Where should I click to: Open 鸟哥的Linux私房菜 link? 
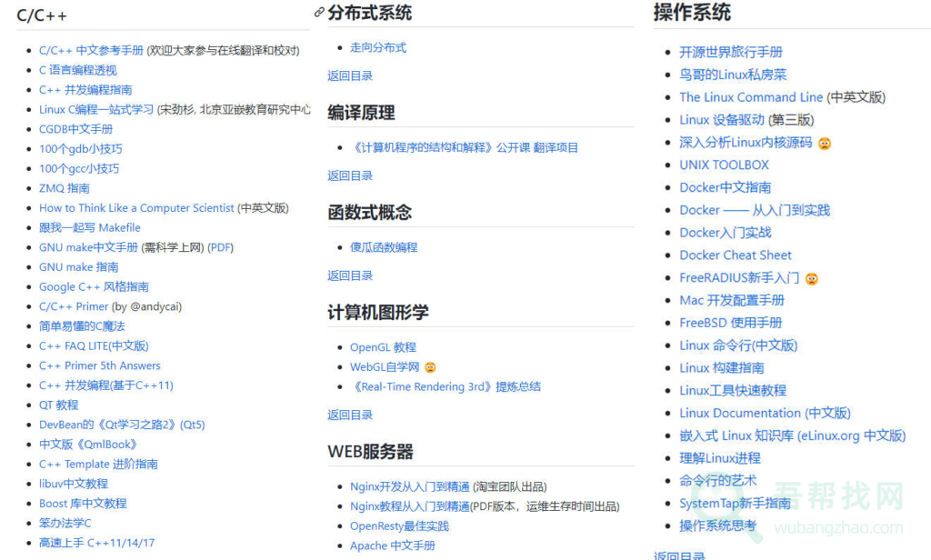coord(733,75)
